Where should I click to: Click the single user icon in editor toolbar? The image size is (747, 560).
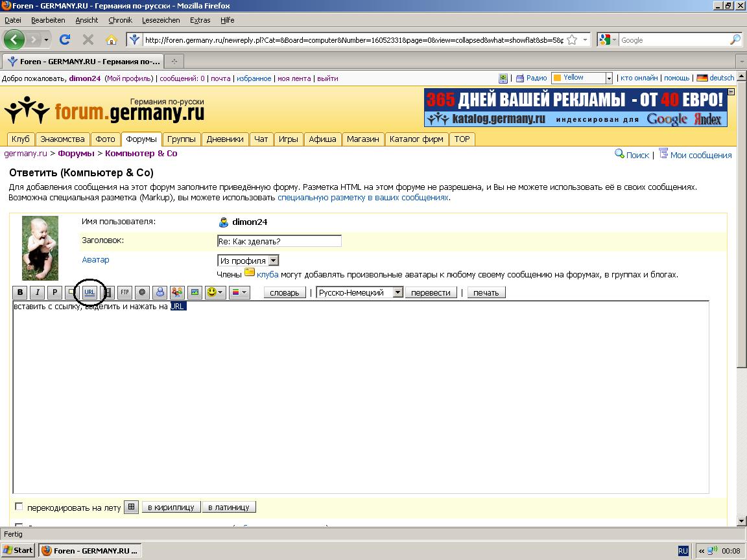160,292
